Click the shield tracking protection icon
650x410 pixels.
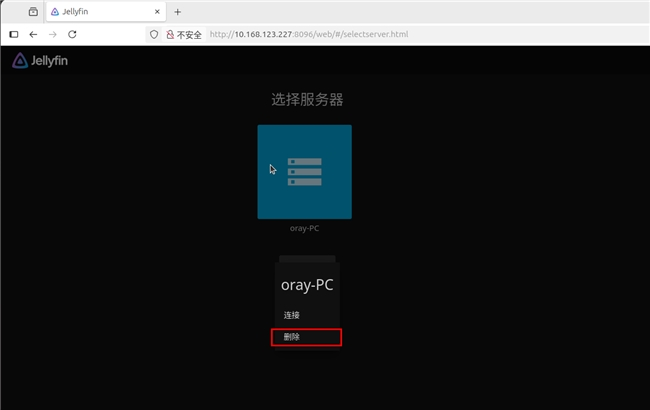click(x=153, y=34)
